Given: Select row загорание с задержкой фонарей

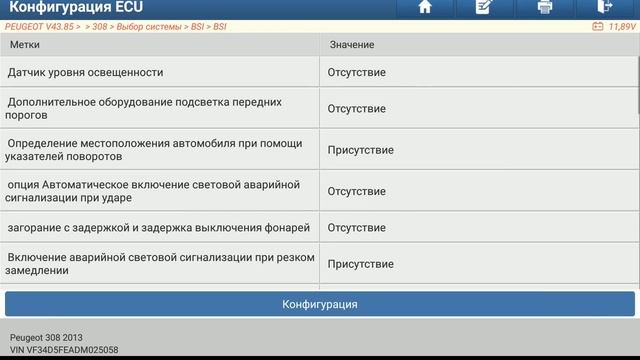Looking at the screenshot, I should click(x=160, y=227).
